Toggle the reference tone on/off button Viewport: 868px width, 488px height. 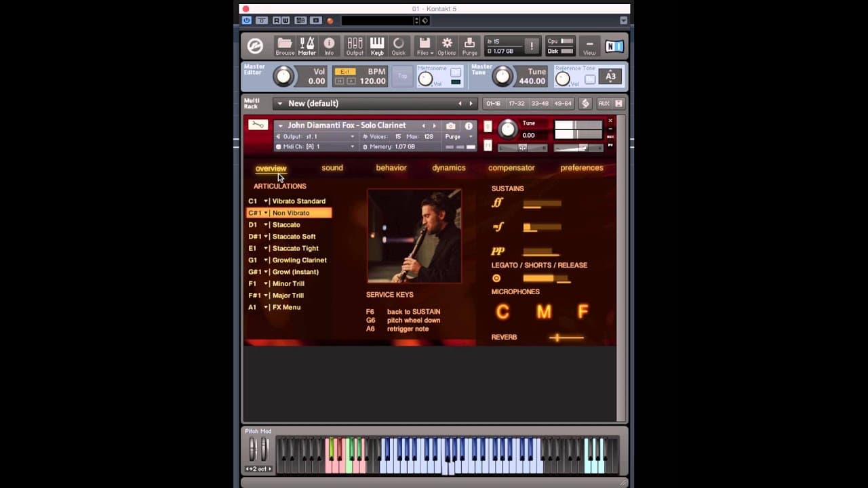click(590, 79)
